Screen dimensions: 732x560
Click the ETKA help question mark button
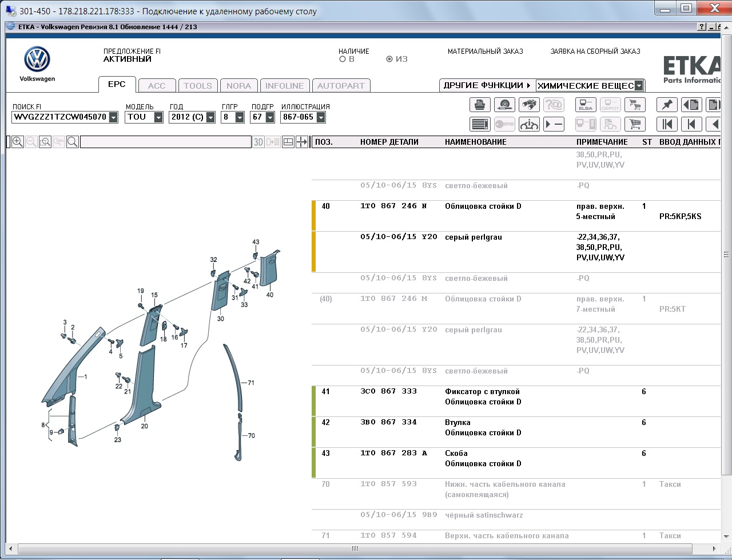pyautogui.click(x=702, y=27)
